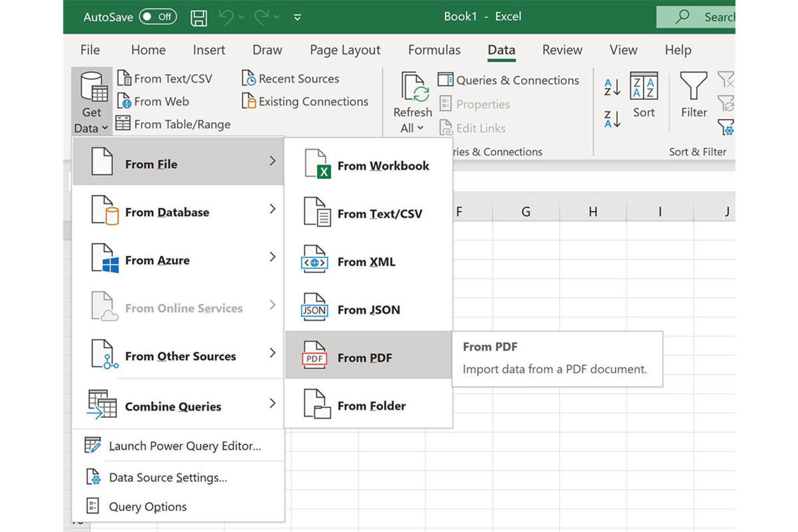798x532 pixels.
Task: Choose From JSON in submenu
Action: [369, 307]
